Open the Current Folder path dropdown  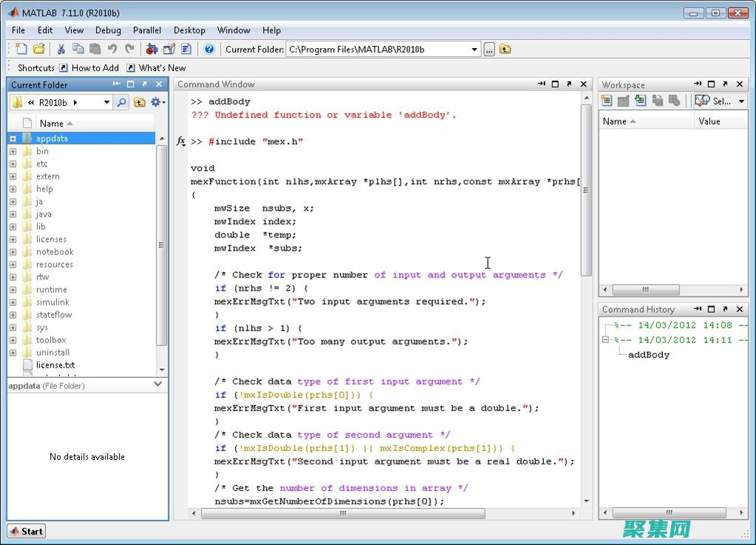474,50
